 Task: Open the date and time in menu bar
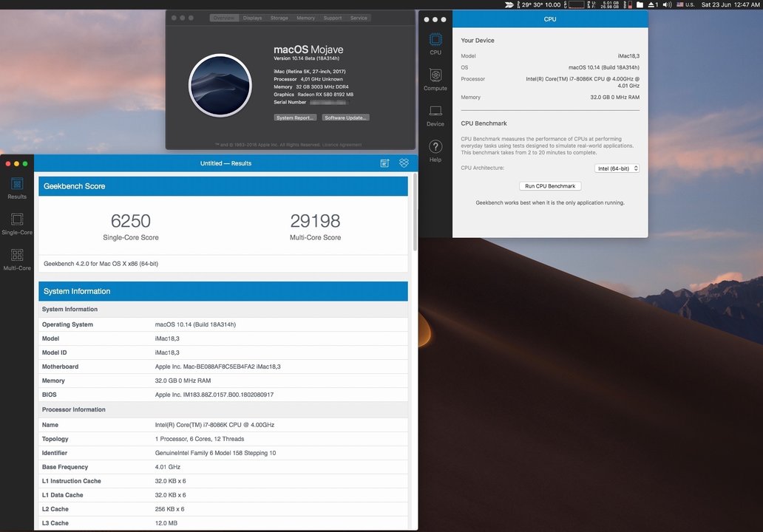(730, 4)
